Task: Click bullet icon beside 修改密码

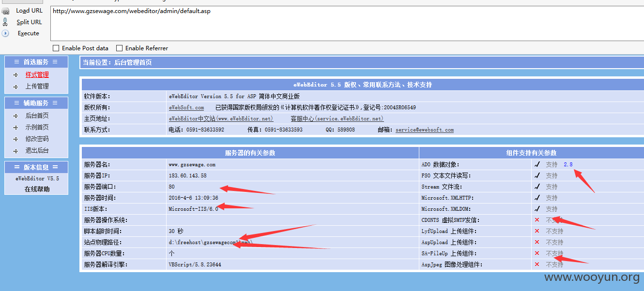Action: [x=15, y=139]
